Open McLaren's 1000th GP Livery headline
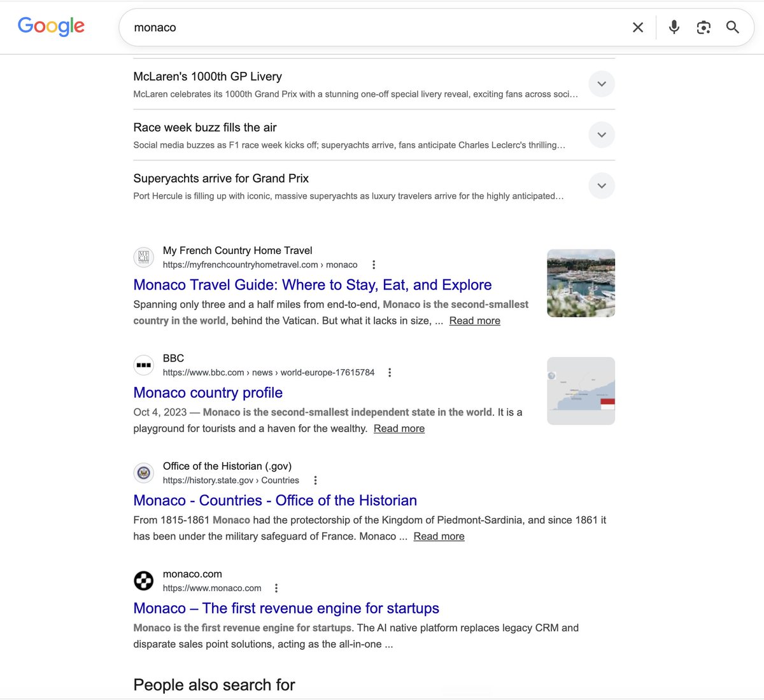Viewport: 764px width, 700px height. [208, 76]
